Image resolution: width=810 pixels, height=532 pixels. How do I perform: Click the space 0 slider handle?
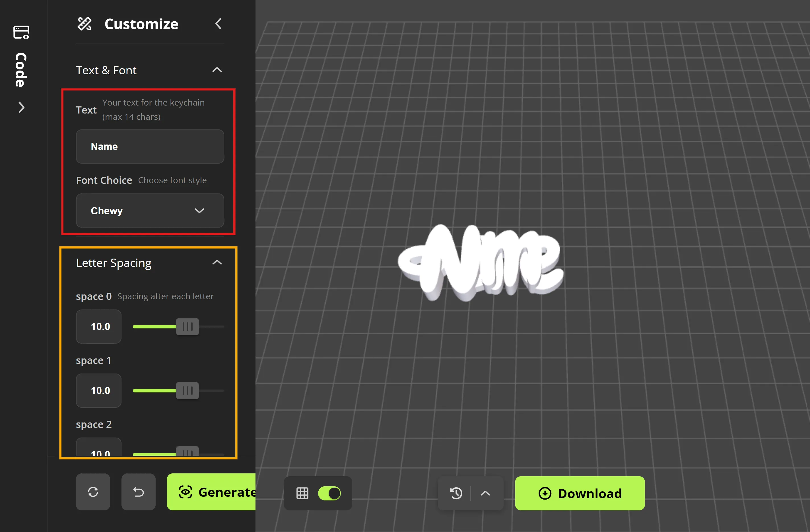tap(187, 326)
